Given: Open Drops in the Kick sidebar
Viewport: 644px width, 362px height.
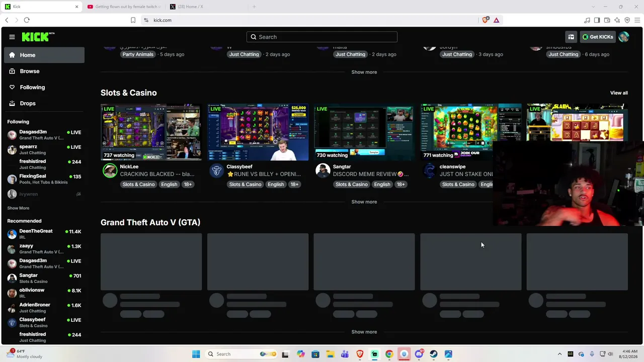Looking at the screenshot, I should coord(44,103).
